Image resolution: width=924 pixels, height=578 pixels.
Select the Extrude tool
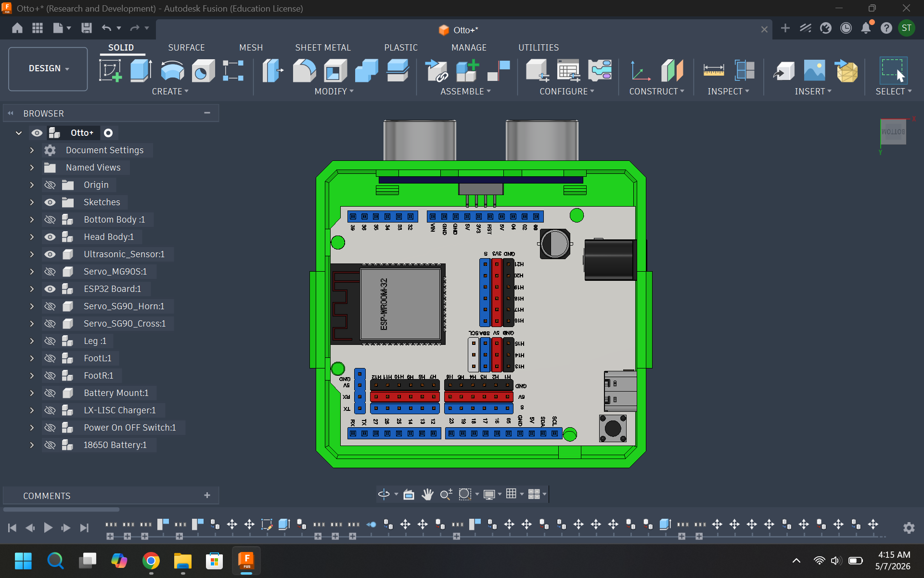point(141,70)
